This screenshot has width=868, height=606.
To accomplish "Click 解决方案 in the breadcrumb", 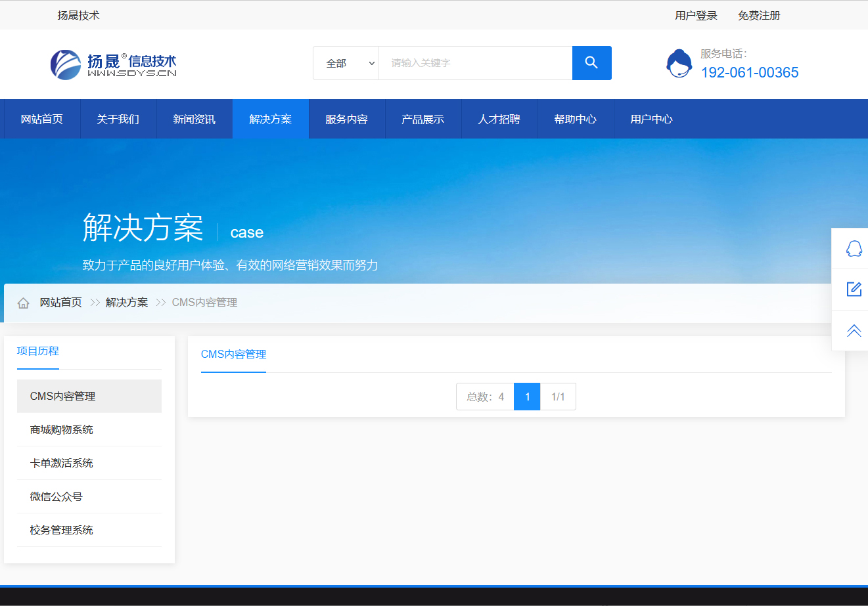I will [x=127, y=303].
